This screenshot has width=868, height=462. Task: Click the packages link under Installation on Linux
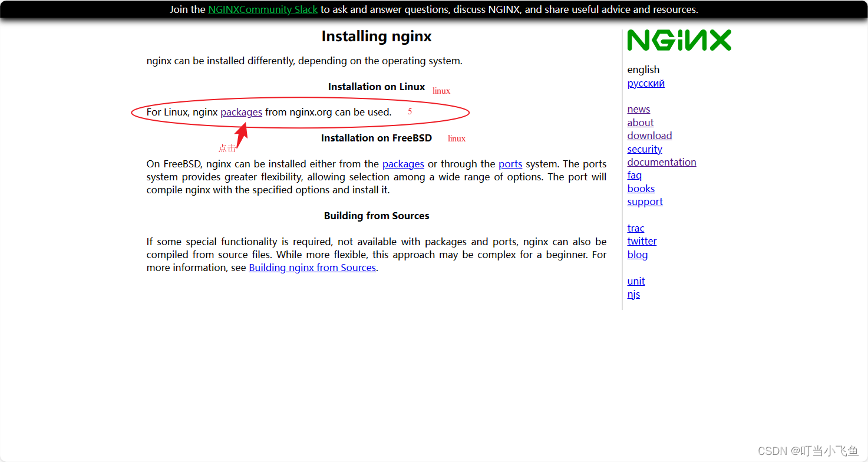241,112
